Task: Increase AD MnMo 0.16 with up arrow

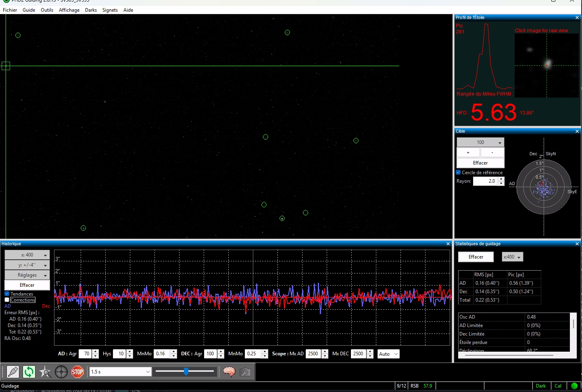Action: 174,352
